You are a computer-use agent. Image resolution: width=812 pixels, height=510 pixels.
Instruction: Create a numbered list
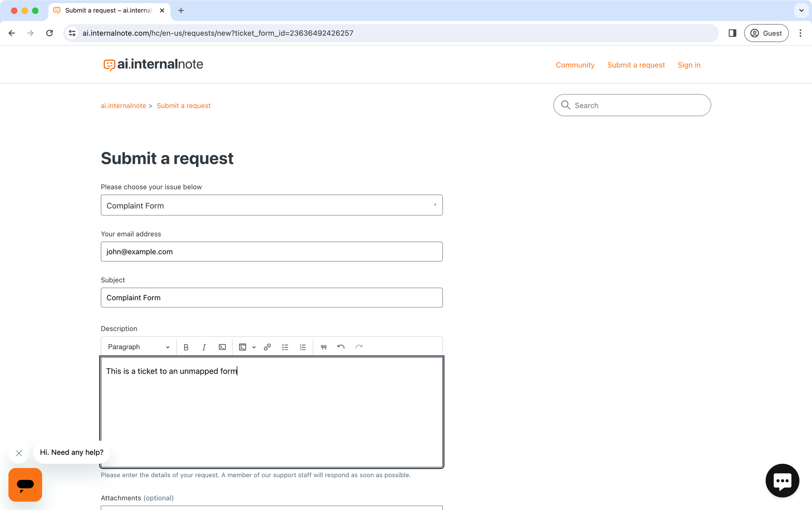click(303, 347)
